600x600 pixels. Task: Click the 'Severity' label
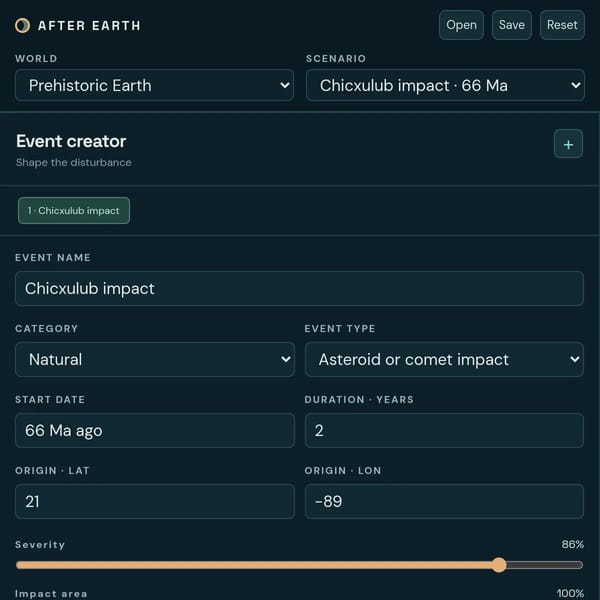pyautogui.click(x=40, y=545)
